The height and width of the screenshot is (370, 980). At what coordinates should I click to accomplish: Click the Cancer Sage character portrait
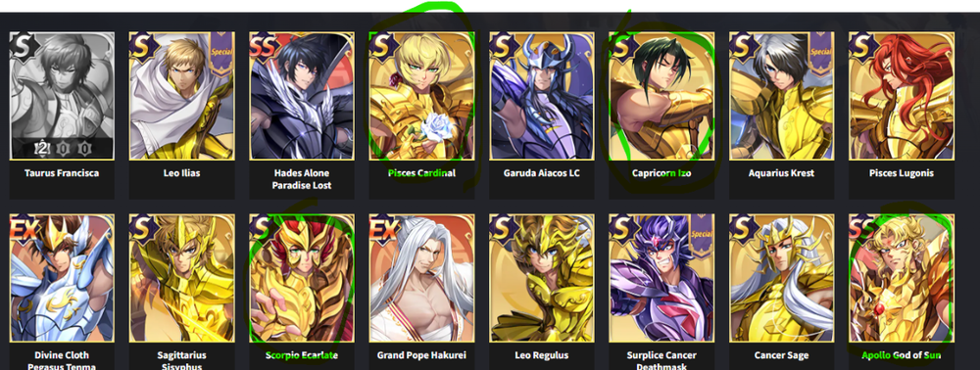tap(782, 278)
